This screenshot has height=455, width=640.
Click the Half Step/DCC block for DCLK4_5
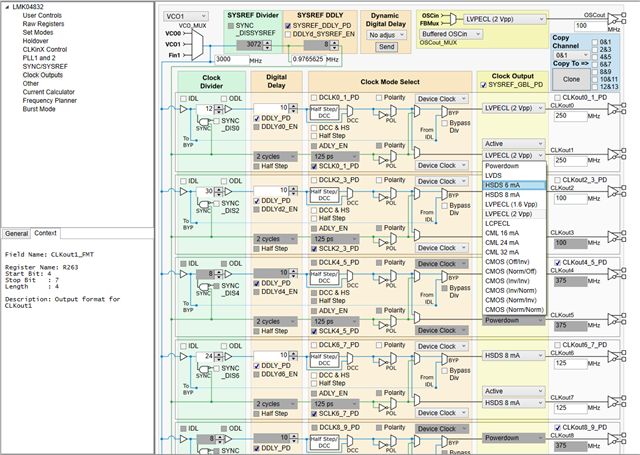(324, 277)
